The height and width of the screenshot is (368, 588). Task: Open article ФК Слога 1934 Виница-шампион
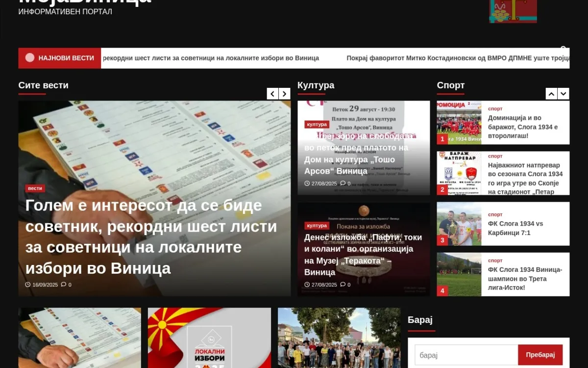525,279
